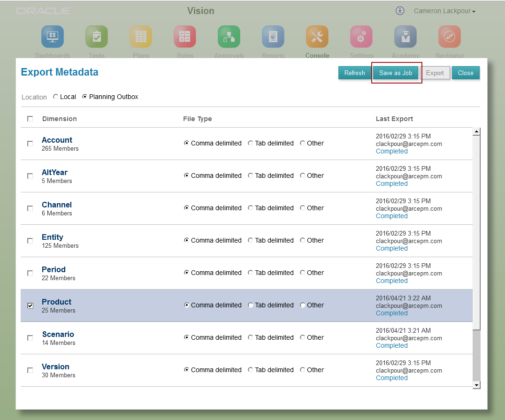The image size is (505, 420).
Task: Click the "265 Members" text
Action: pyautogui.click(x=60, y=148)
